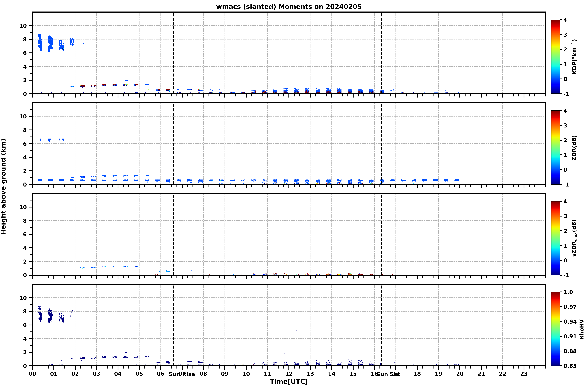Viewport: 588px width, 389px height.
Task: Click the KDP colorbar
Action: point(556,57)
